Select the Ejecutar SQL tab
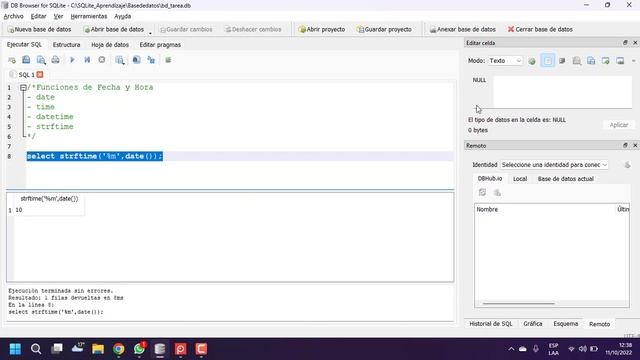640x360 pixels. (x=24, y=44)
